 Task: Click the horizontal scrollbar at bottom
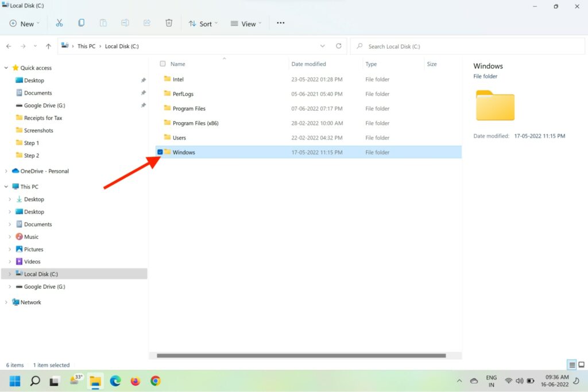(x=301, y=356)
